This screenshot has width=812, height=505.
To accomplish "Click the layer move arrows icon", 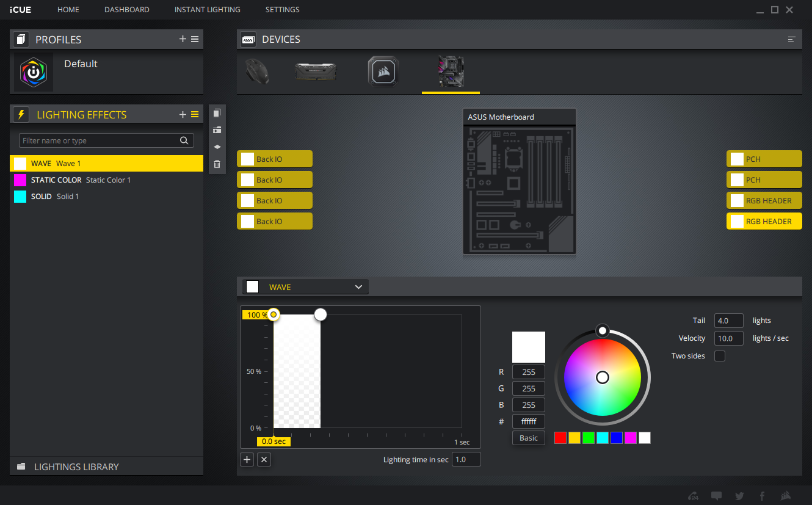I will 217,147.
